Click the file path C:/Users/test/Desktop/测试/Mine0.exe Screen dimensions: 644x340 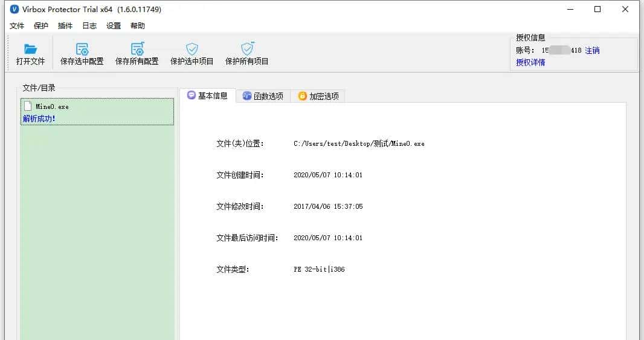(359, 143)
